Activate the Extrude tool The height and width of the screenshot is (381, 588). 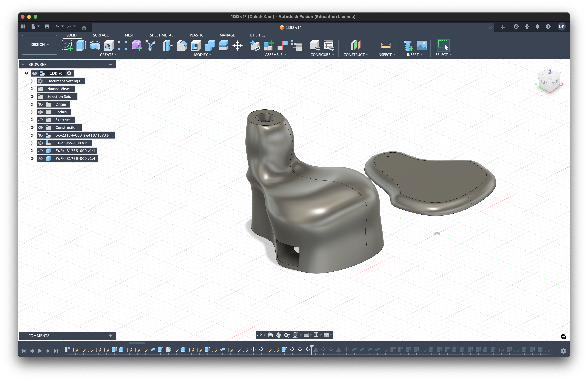click(x=81, y=46)
